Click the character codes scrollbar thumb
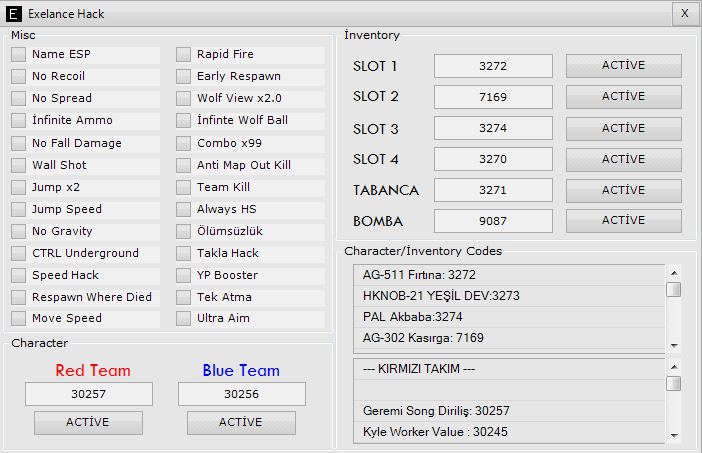Image resolution: width=702 pixels, height=453 pixels. pyautogui.click(x=674, y=384)
